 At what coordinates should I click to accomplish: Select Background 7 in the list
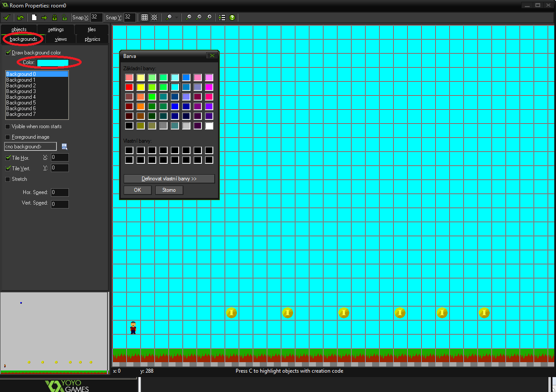pyautogui.click(x=37, y=114)
